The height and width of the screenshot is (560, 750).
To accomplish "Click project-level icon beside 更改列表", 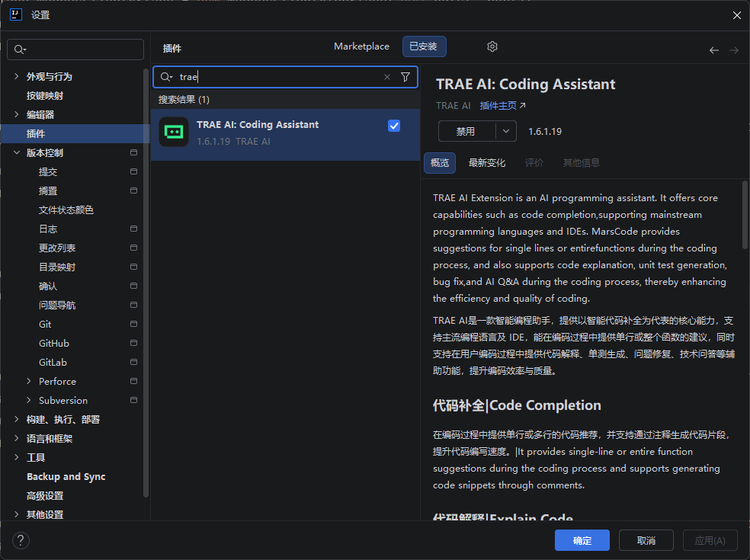I will click(x=133, y=248).
